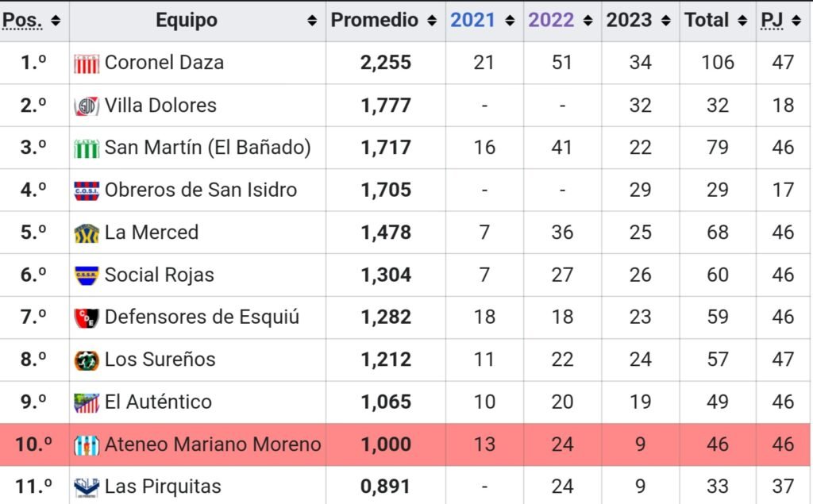Sort table by Equipo column arrows
813x504 pixels.
coord(311,21)
